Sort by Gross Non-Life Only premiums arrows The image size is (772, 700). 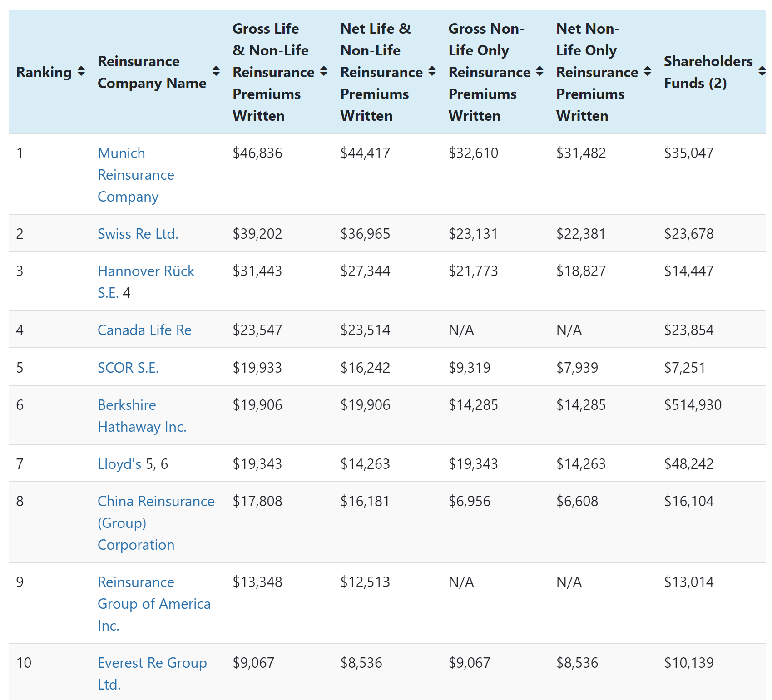coord(539,71)
